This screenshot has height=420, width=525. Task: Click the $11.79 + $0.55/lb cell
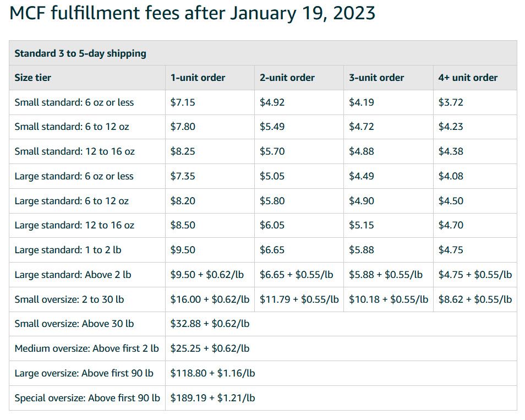[x=299, y=299]
